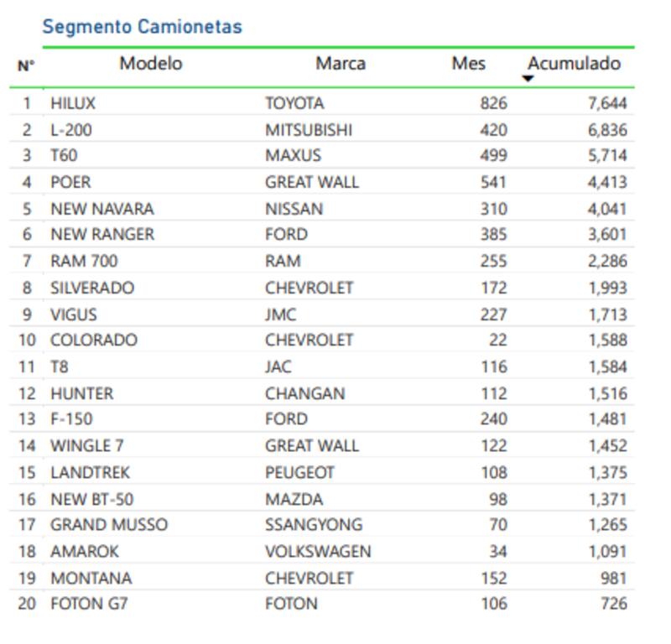Select the VOLKSWAGEN brand cell
Image resolution: width=671 pixels, height=644 pixels.
pyautogui.click(x=318, y=551)
